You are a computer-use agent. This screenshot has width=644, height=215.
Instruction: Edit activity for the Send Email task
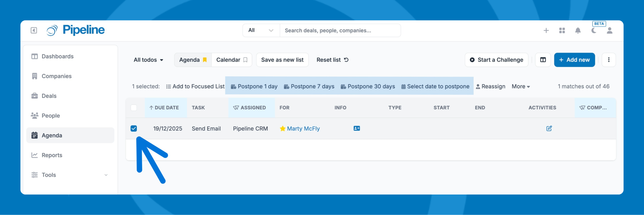coord(549,128)
